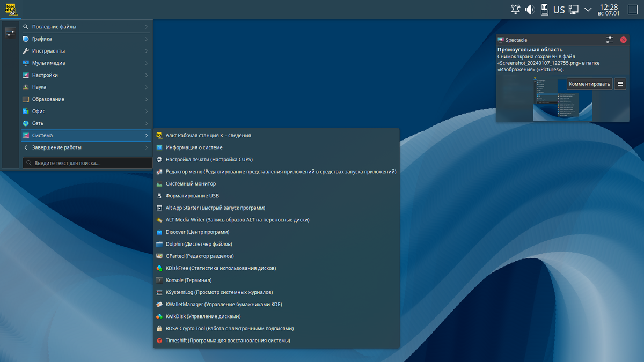Click the ALT application launcher icon

[10, 9]
